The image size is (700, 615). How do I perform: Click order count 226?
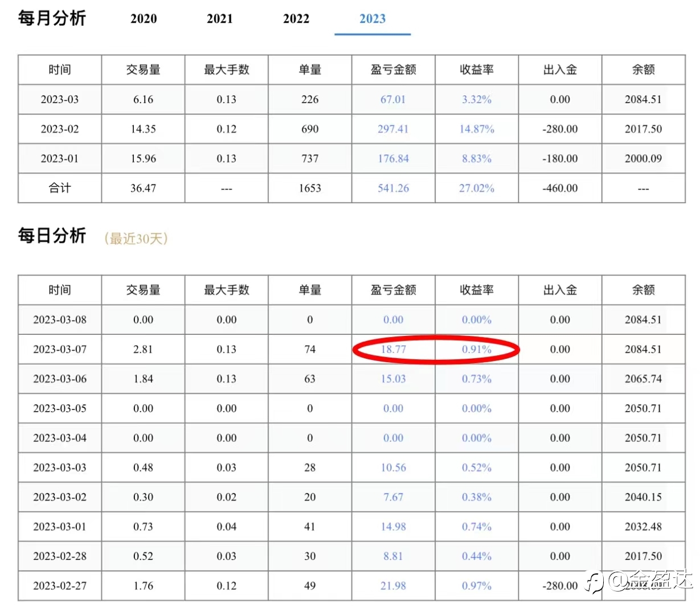[x=310, y=100]
